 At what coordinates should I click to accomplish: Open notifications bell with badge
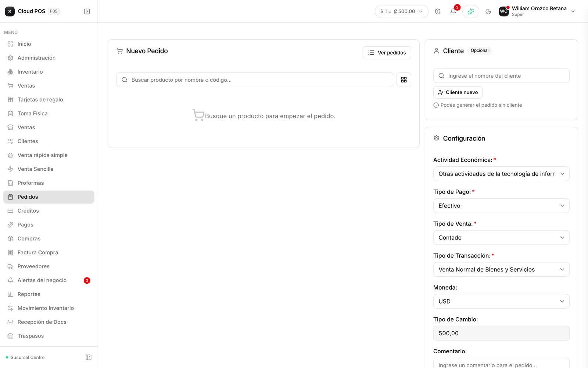[453, 11]
